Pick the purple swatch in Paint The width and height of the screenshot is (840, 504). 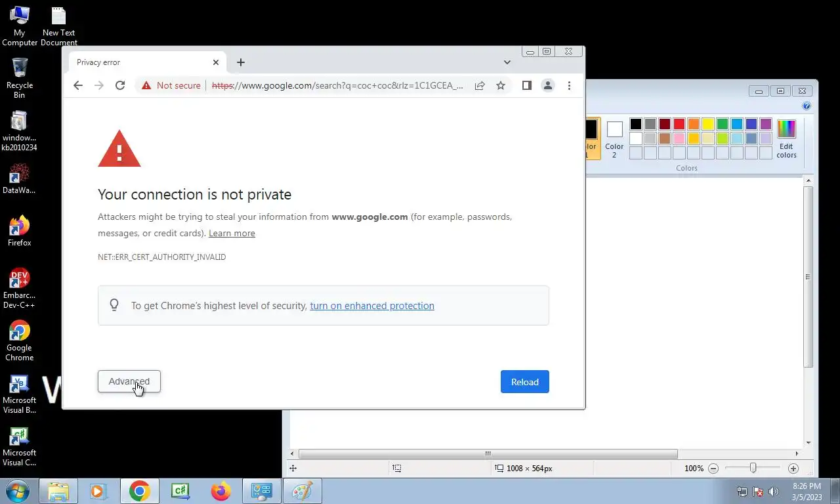pos(766,124)
